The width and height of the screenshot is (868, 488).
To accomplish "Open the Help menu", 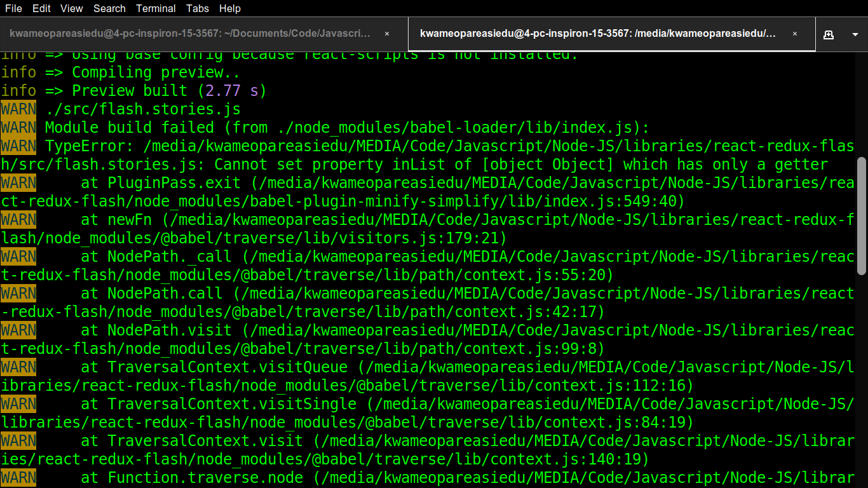I will [229, 8].
